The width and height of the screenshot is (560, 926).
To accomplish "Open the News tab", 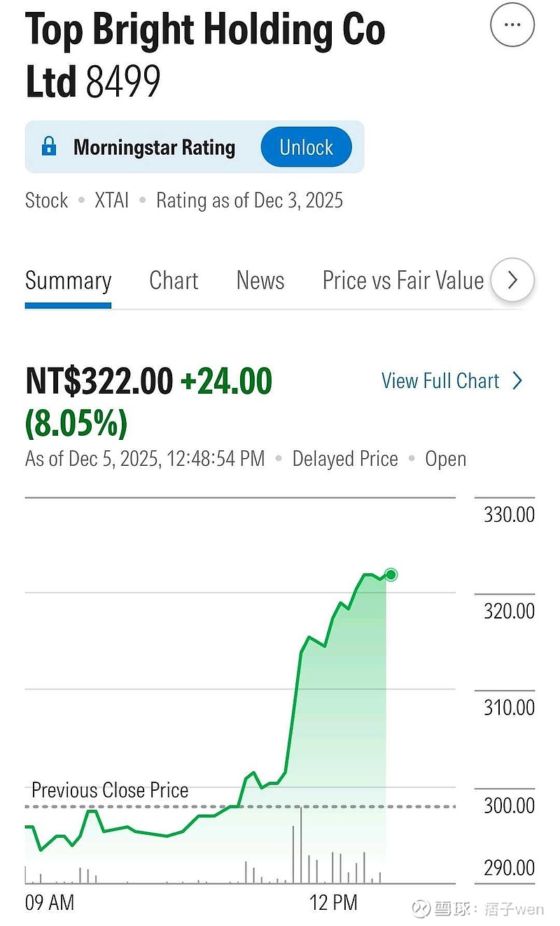I will coord(260,281).
